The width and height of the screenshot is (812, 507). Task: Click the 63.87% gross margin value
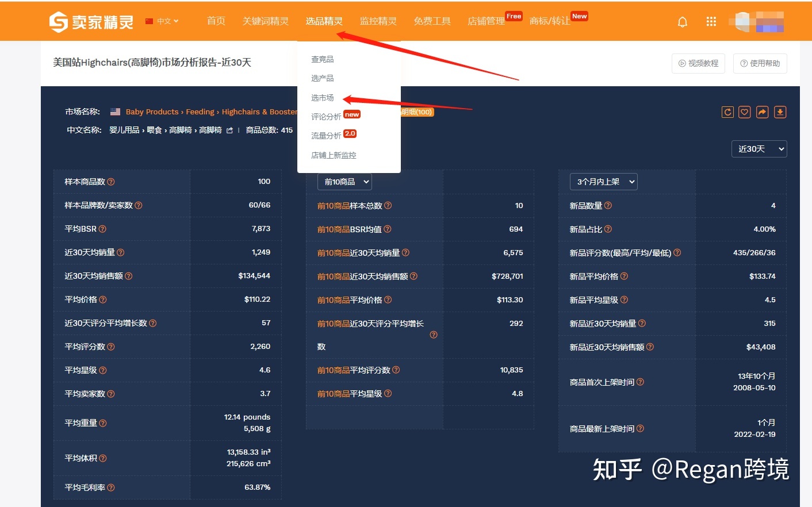[x=257, y=487]
